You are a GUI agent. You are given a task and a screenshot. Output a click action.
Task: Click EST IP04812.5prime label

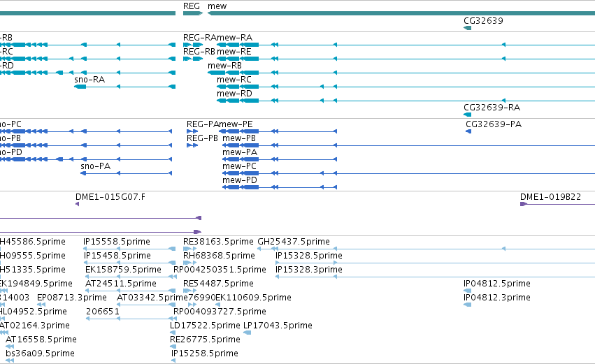[496, 284]
